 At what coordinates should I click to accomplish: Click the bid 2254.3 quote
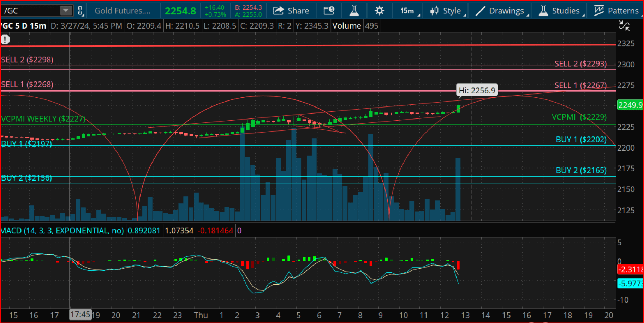249,7
